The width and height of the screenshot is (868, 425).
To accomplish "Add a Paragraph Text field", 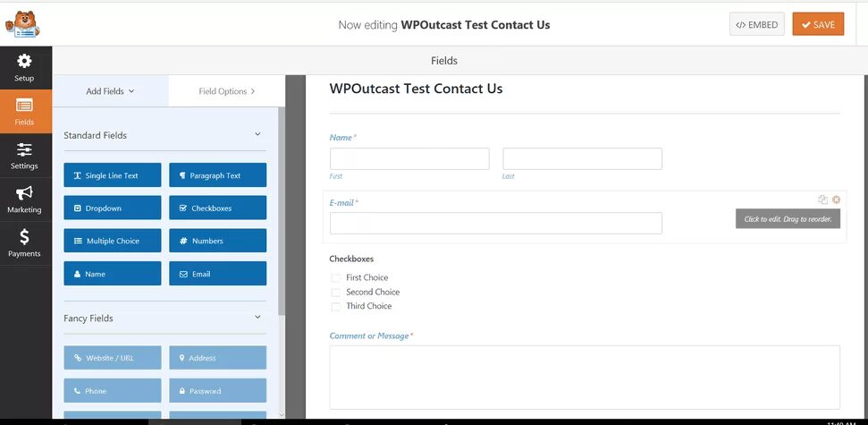I will click(217, 175).
